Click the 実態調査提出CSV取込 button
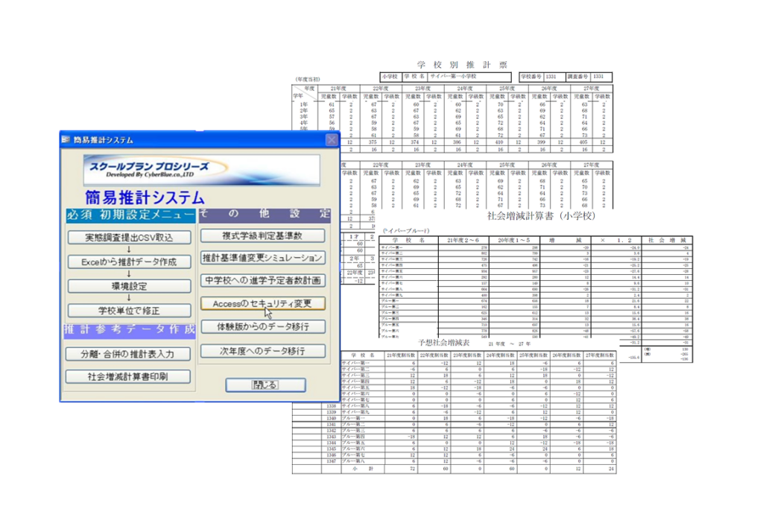 pos(129,237)
